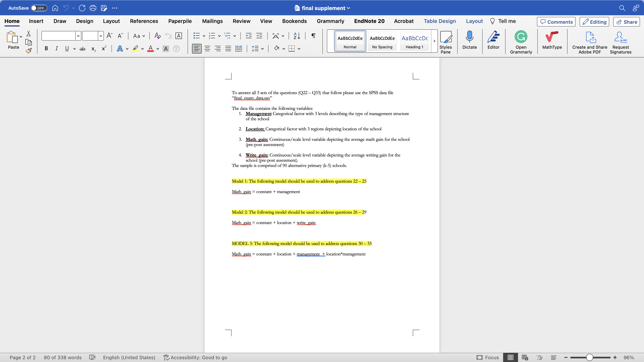Click English (United States) language indicator
The height and width of the screenshot is (362, 644).
click(129, 358)
